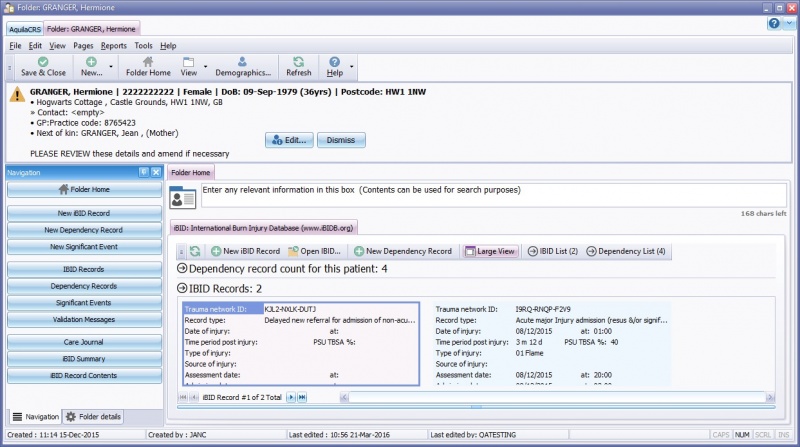Expand the IBID Records section
The image size is (800, 447).
click(182, 288)
